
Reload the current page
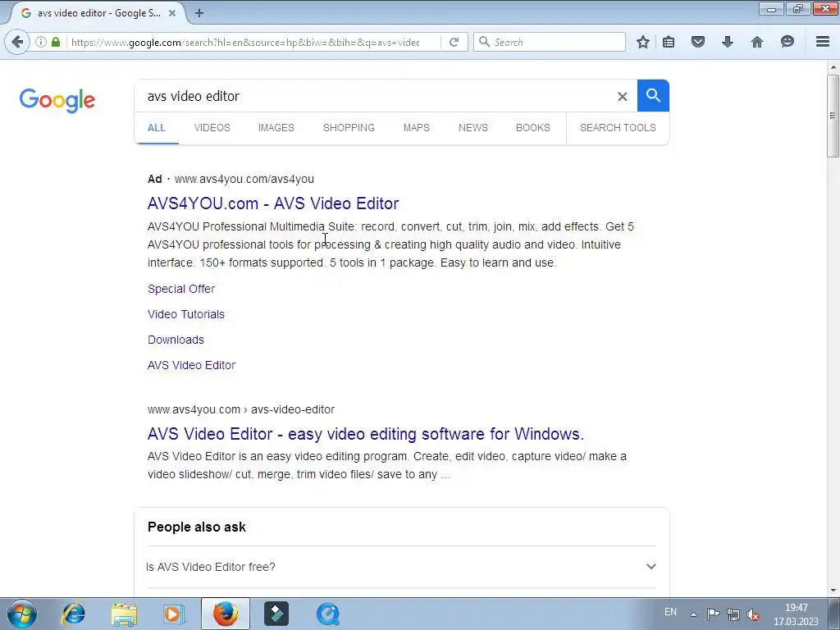pos(454,42)
